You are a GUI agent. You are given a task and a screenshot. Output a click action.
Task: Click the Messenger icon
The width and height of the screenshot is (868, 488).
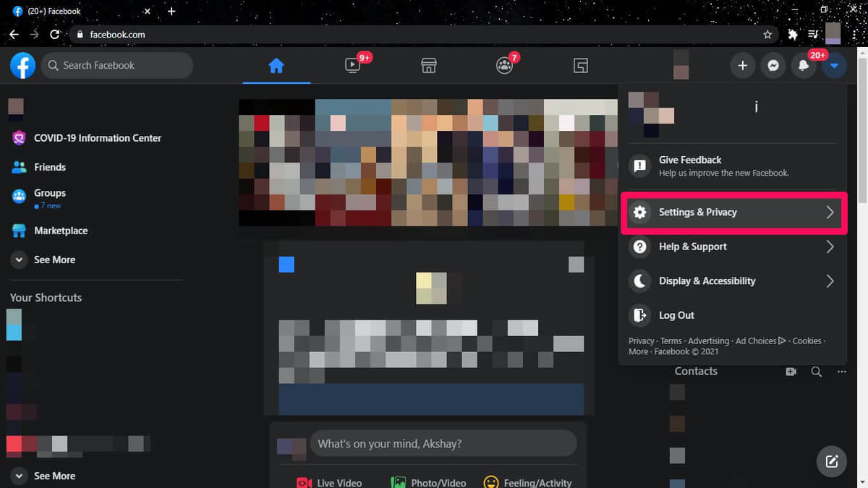click(x=773, y=66)
